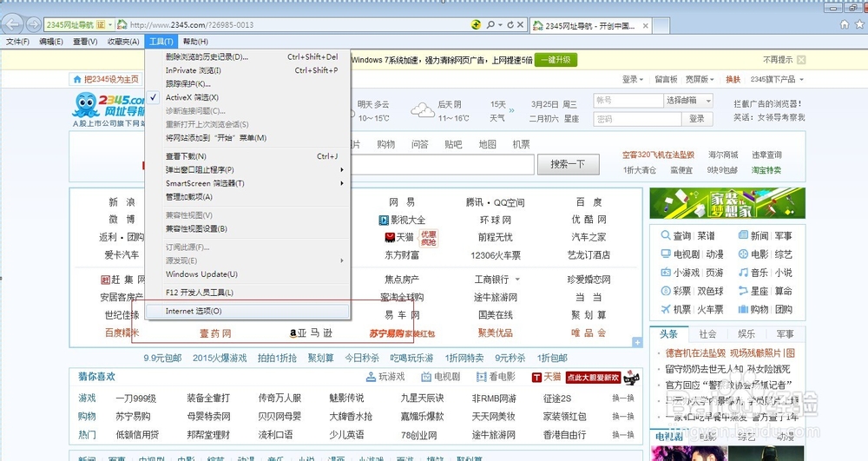Screen dimensions: 868x461
Task: Click 电视剧 monitor icon in right panel
Action: click(666, 254)
